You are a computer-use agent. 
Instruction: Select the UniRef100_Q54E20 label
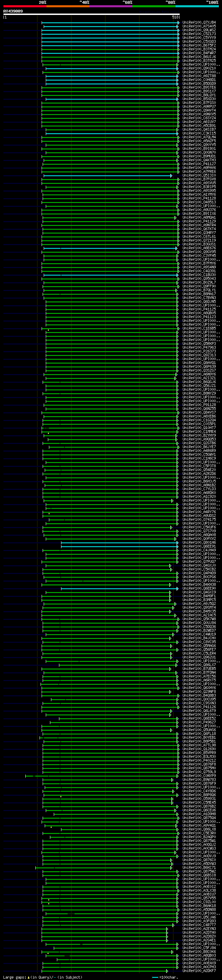tap(199, 470)
